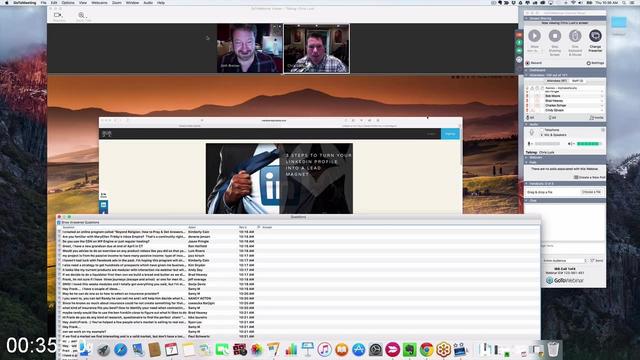Adjust the speaker volume green level bar

pos(589,144)
